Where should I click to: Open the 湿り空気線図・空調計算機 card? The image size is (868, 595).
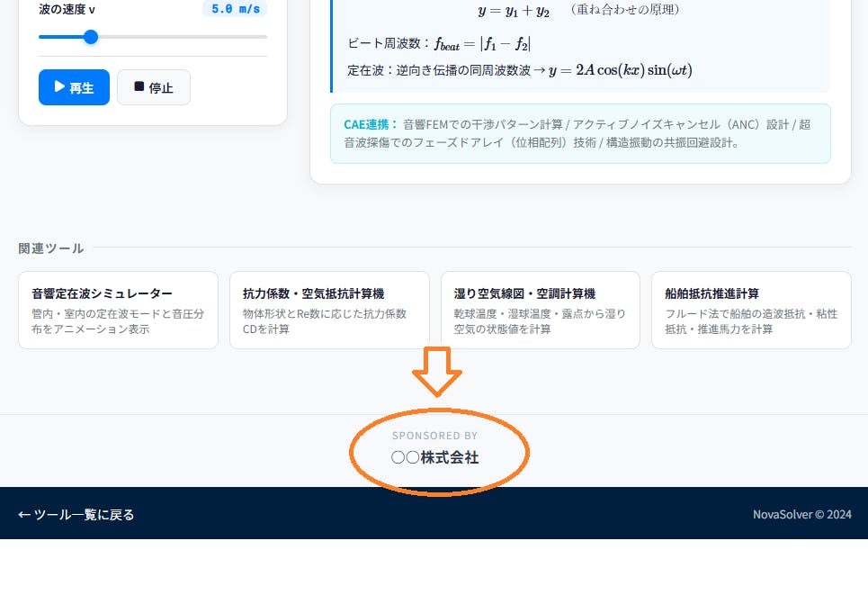pyautogui.click(x=540, y=310)
